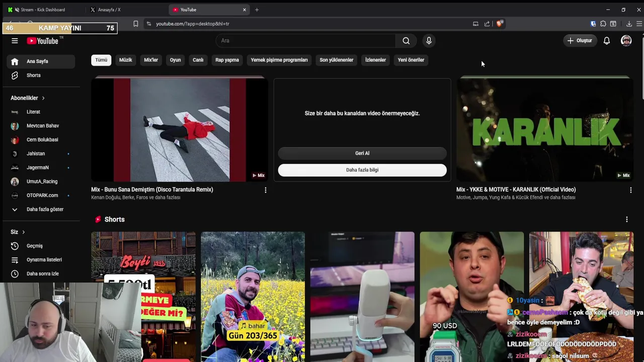Click the Geri Al undo button
The height and width of the screenshot is (362, 644).
click(x=362, y=153)
